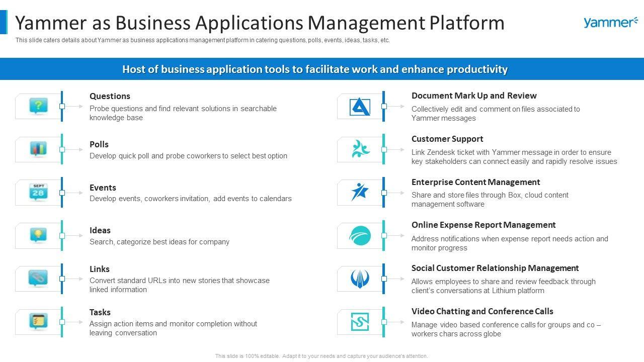Select the "Links" heading
The image size is (644, 362).
tap(100, 269)
